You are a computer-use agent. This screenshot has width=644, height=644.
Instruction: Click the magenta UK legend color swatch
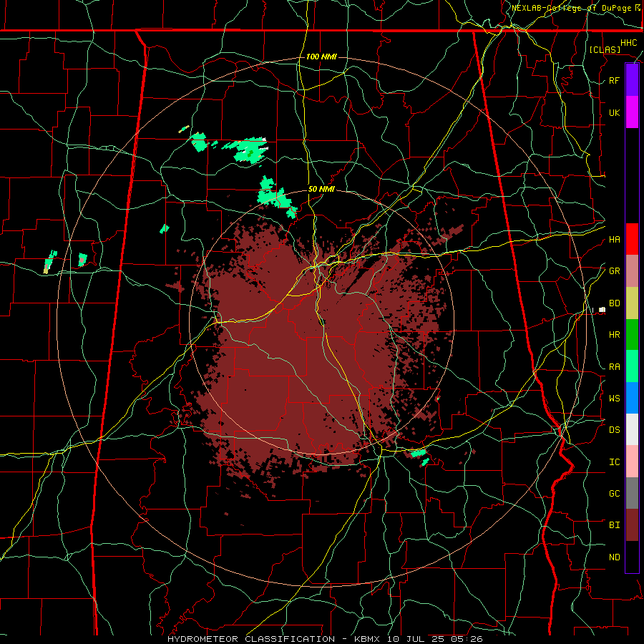click(632, 112)
